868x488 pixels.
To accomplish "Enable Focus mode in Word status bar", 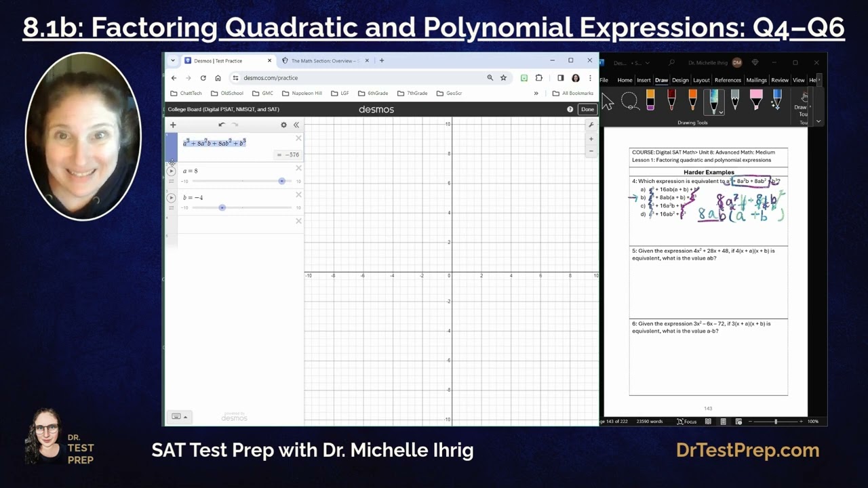I will [687, 422].
